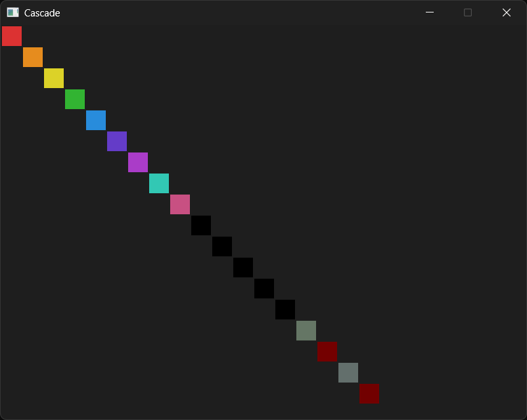Close the Cascade window
The image size is (527, 420).
[507, 12]
